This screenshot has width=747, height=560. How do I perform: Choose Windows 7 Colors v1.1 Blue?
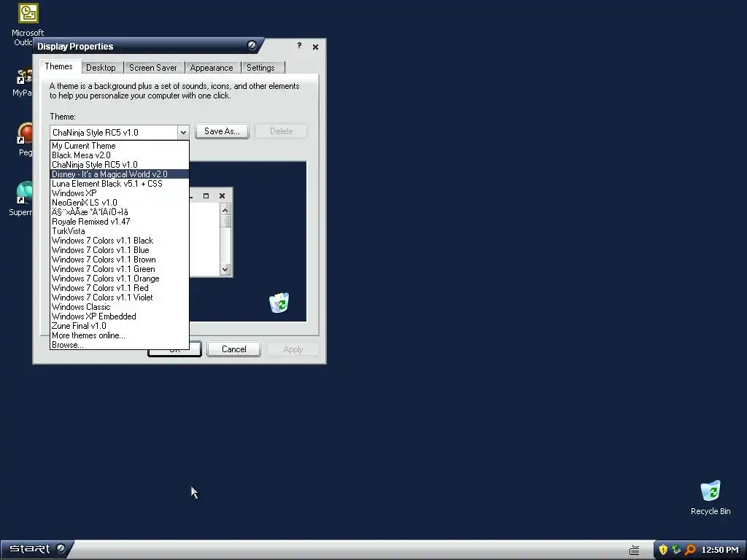(120, 250)
